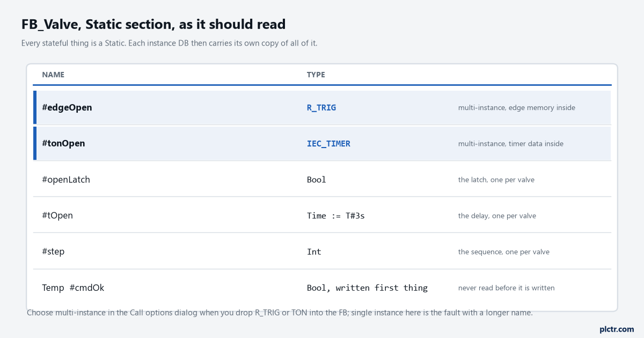This screenshot has width=644, height=338.
Task: Click the heading 'FB_Valve, Static section, as it should read'
Action: (x=153, y=24)
